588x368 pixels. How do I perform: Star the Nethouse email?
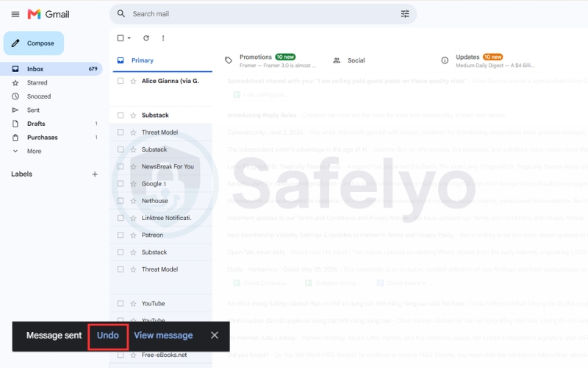(133, 201)
